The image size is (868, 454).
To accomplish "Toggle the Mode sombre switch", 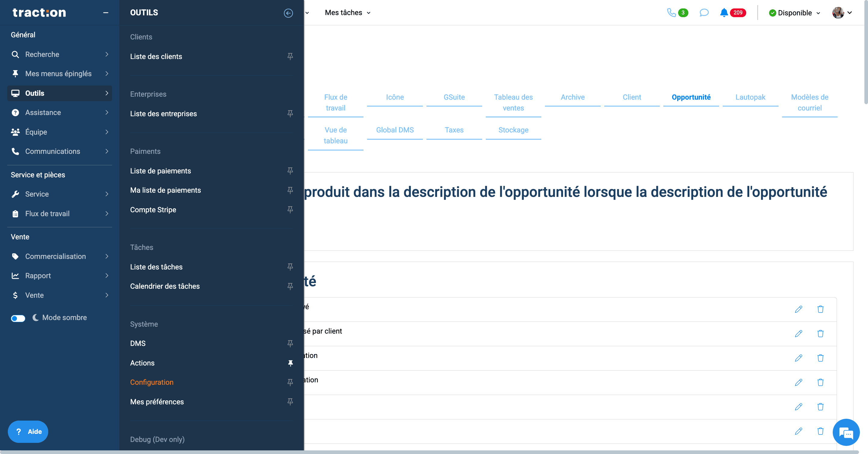I will click(x=18, y=318).
